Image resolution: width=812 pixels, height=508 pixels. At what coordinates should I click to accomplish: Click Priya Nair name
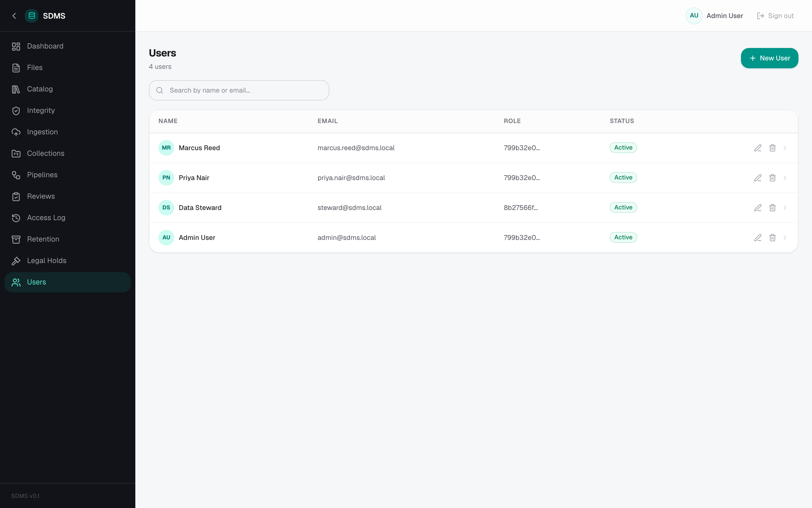pyautogui.click(x=194, y=178)
